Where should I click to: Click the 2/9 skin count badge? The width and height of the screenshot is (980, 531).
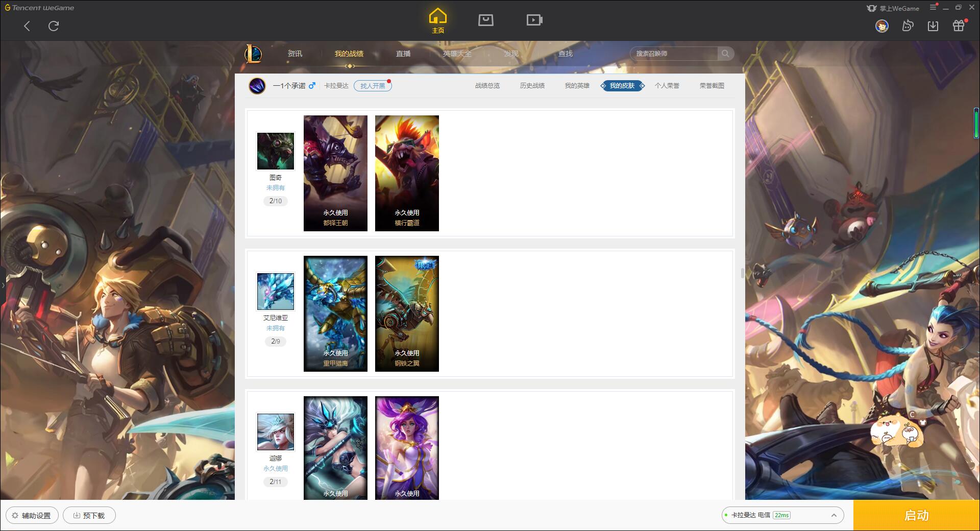tap(276, 342)
